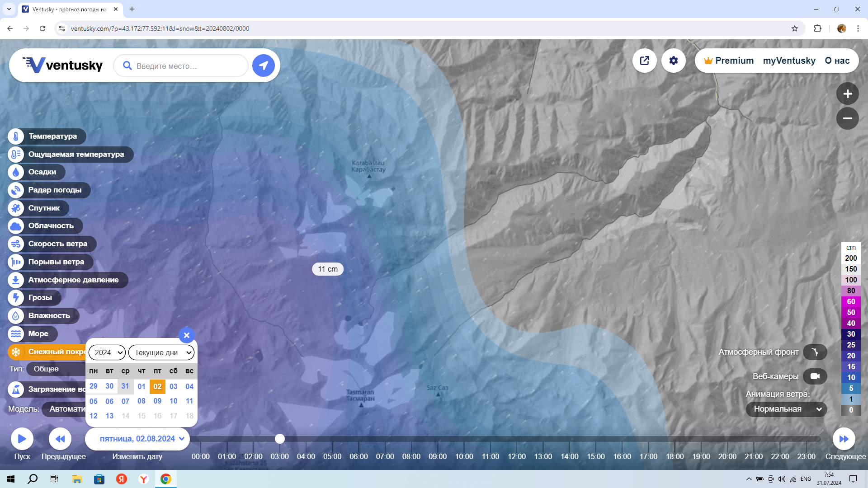Open the О нас page
The height and width of the screenshot is (488, 868).
[837, 61]
